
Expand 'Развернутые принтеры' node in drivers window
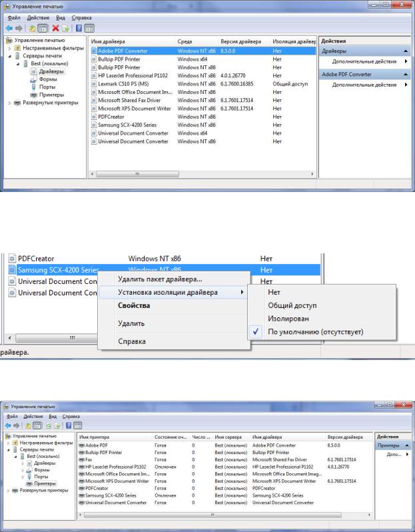tap(10, 103)
